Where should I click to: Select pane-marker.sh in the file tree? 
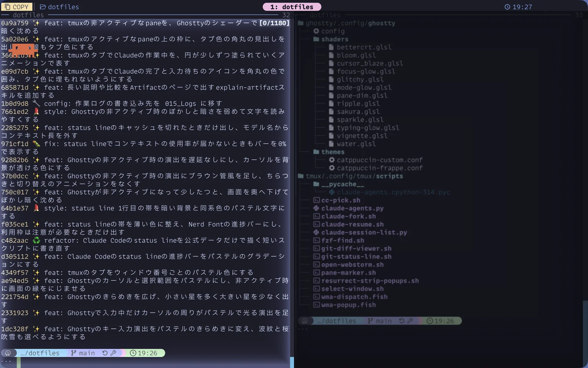coord(348,272)
